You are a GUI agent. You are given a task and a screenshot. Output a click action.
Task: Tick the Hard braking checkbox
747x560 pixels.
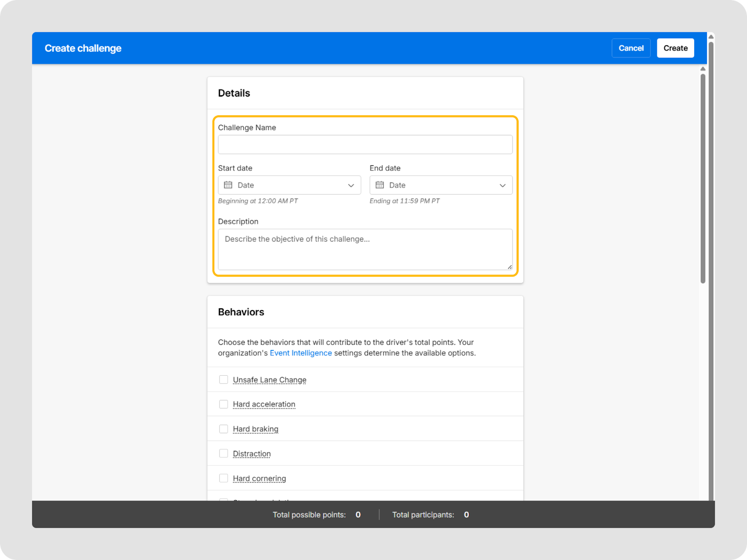click(224, 429)
